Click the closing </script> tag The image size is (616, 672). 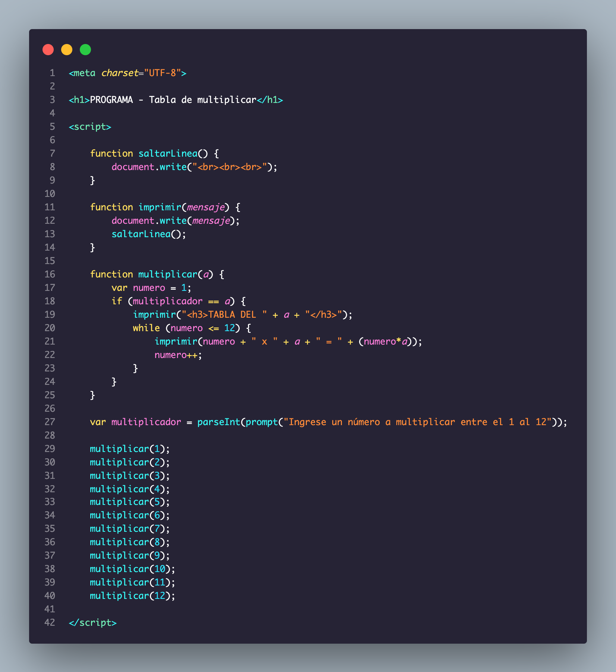pyautogui.click(x=93, y=623)
